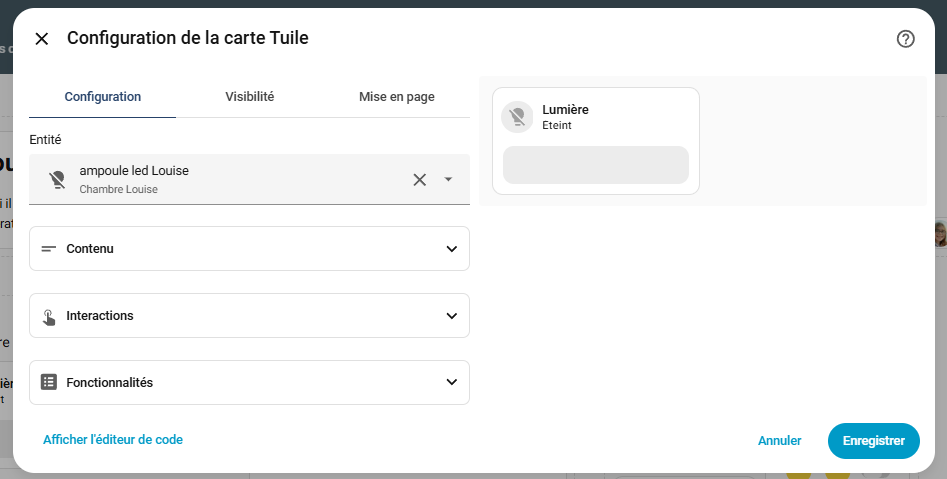The image size is (947, 479).
Task: Open help via the question mark icon
Action: [x=905, y=39]
